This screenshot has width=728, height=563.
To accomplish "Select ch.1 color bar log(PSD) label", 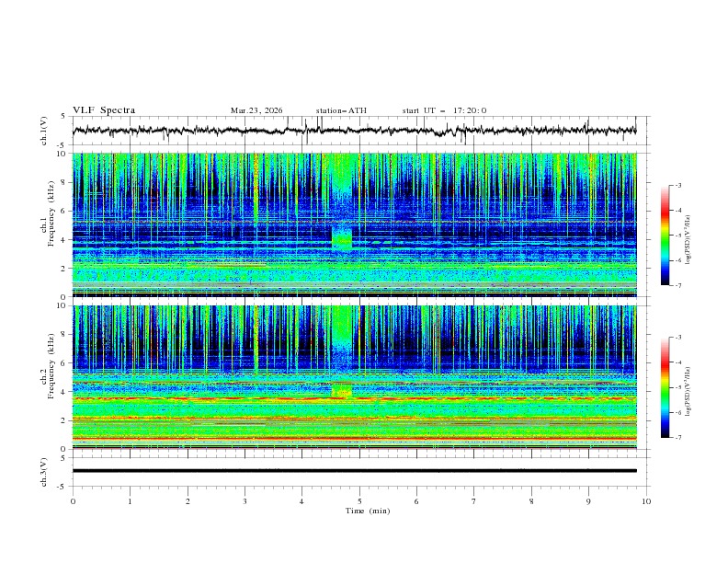I will coord(688,240).
